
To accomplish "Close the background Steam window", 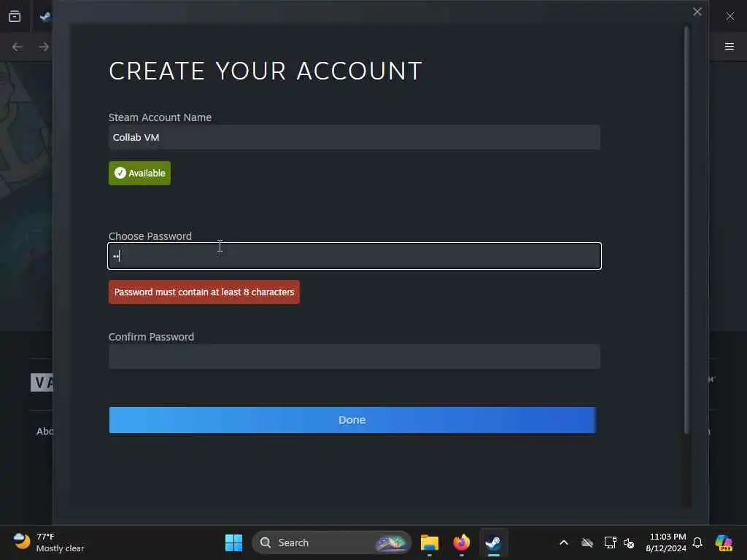I will pos(729,17).
